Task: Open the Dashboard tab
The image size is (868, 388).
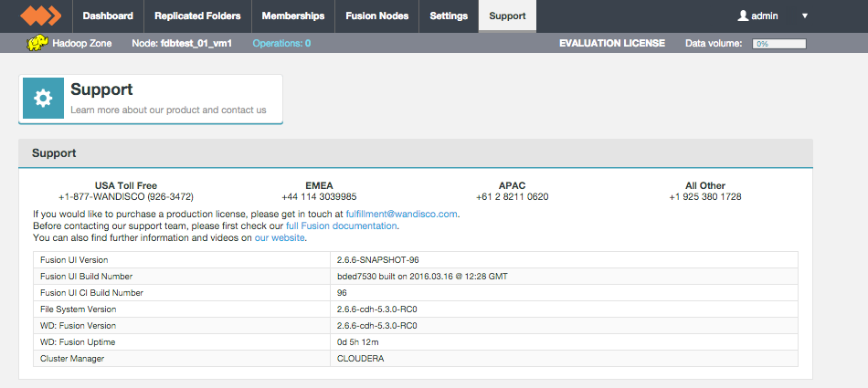Action: [x=108, y=16]
